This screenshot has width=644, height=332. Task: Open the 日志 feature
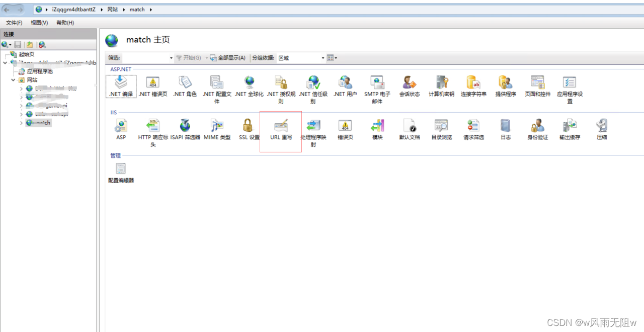(x=506, y=129)
